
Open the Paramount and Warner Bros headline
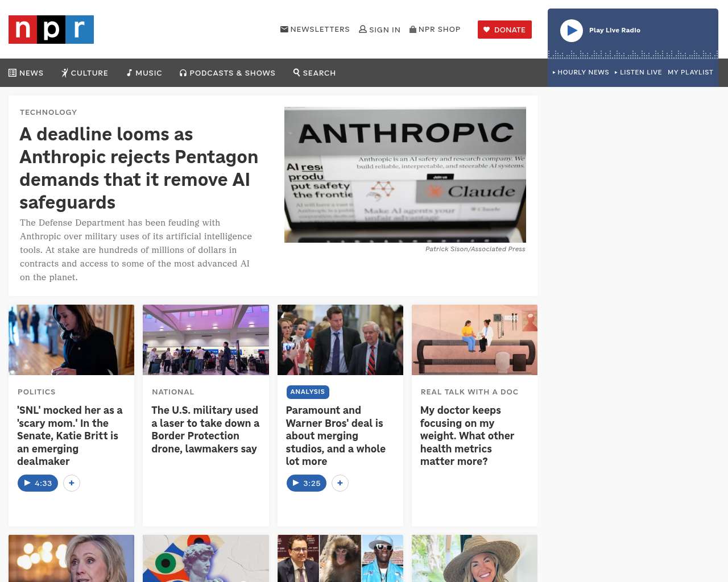point(336,435)
